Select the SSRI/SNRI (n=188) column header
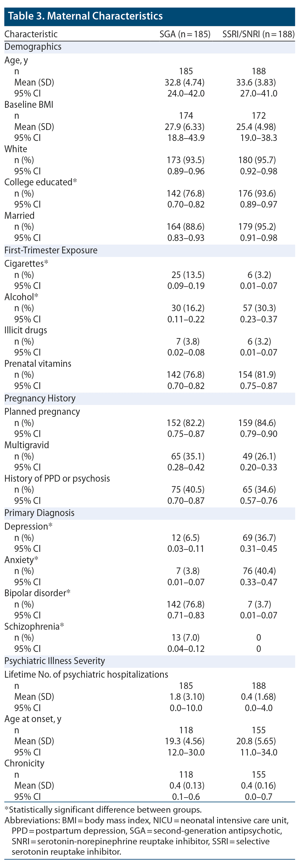Image resolution: width=299 pixels, height=868 pixels. coord(258,34)
